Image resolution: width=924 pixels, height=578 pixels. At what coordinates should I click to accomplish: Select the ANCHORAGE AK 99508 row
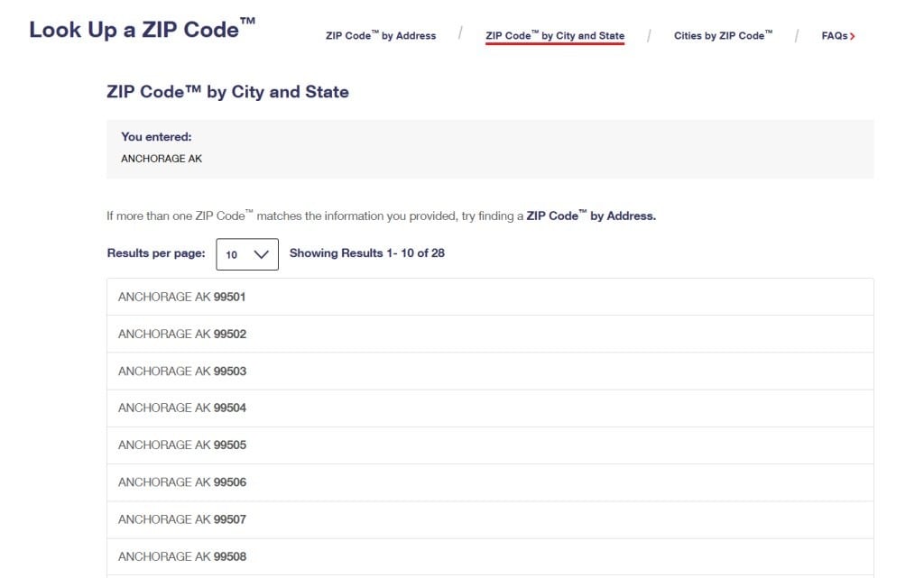point(489,556)
